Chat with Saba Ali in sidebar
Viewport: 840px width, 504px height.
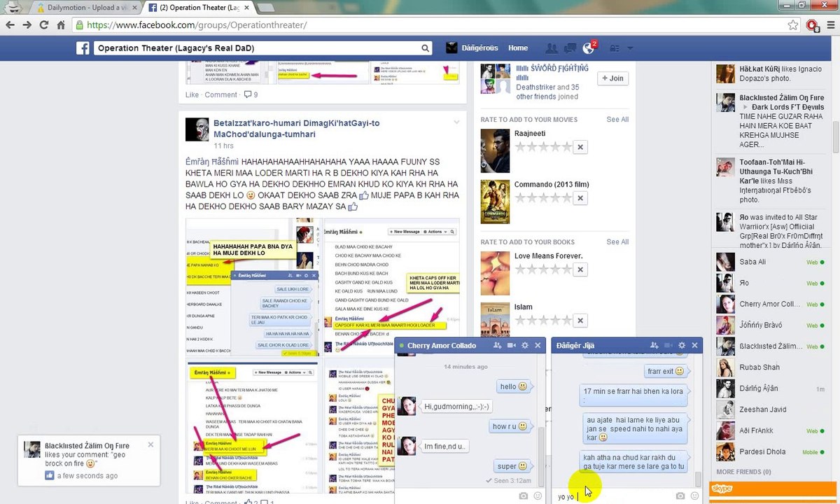(771, 262)
